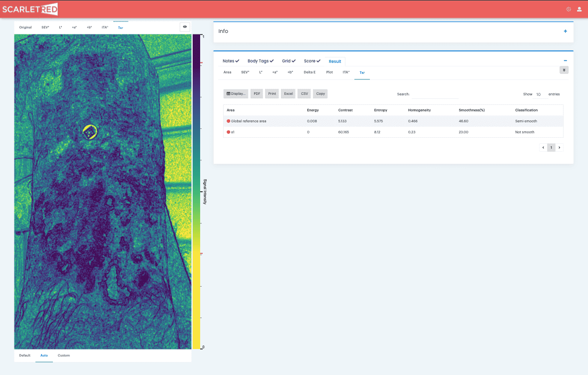Switch to the Body Tags tab
588x375 pixels.
[x=260, y=61]
